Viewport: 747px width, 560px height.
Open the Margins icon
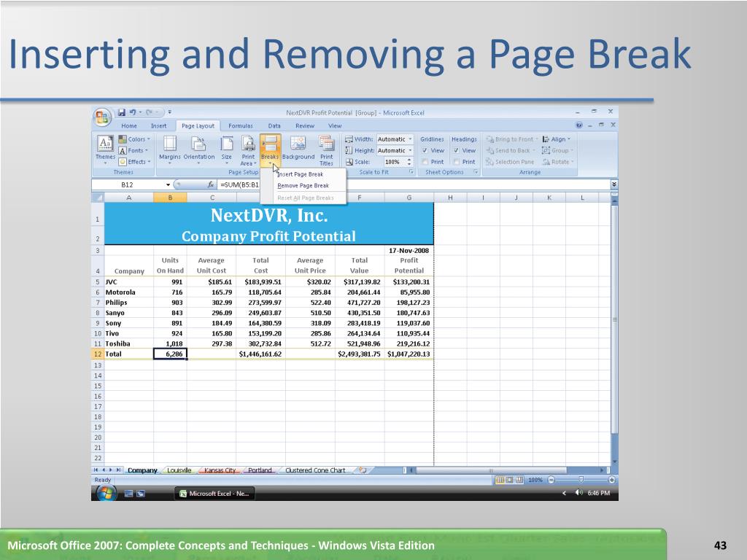click(169, 144)
